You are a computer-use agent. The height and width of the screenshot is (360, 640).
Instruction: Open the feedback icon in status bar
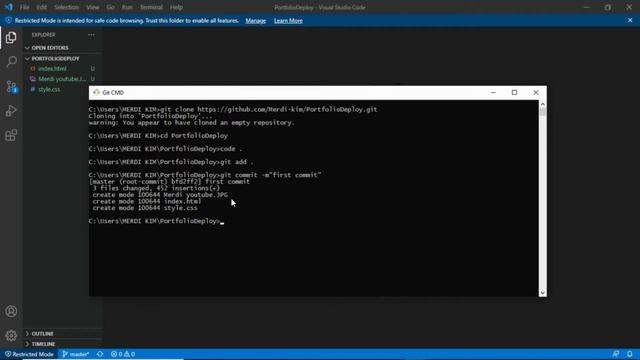tap(616, 354)
